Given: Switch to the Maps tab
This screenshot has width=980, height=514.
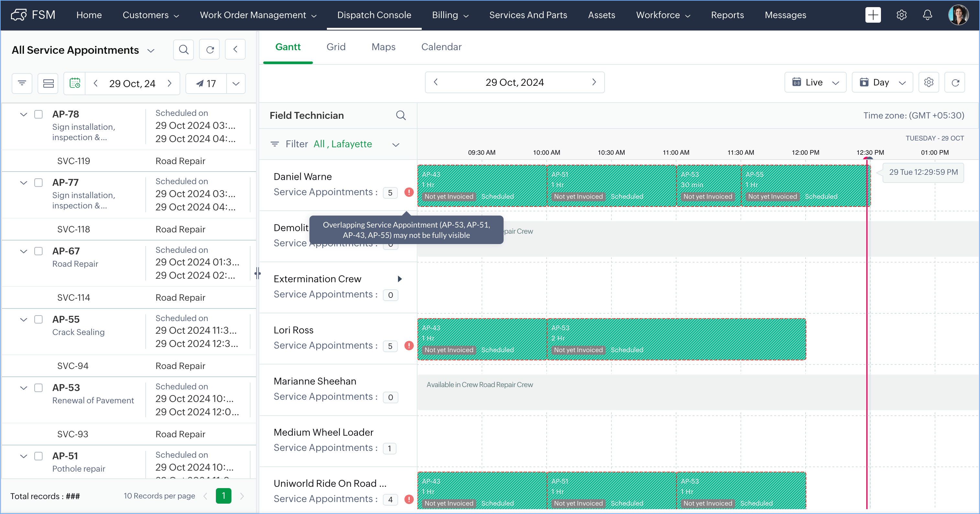Looking at the screenshot, I should tap(383, 47).
